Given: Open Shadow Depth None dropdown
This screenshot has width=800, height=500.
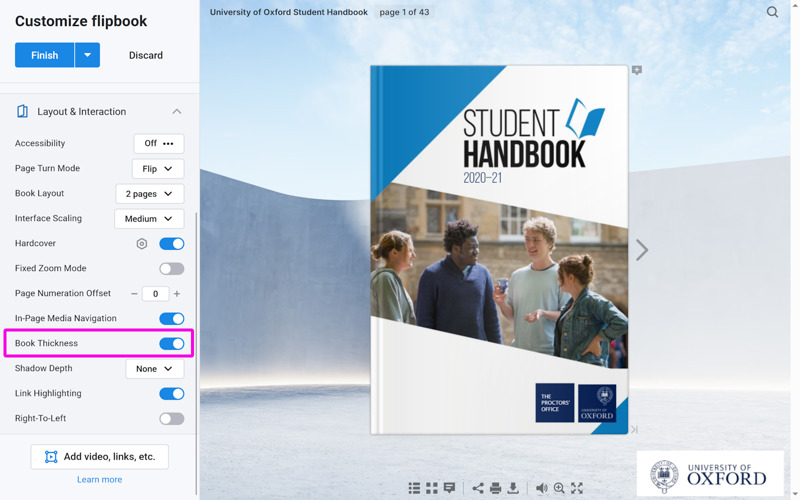Looking at the screenshot, I should point(155,369).
